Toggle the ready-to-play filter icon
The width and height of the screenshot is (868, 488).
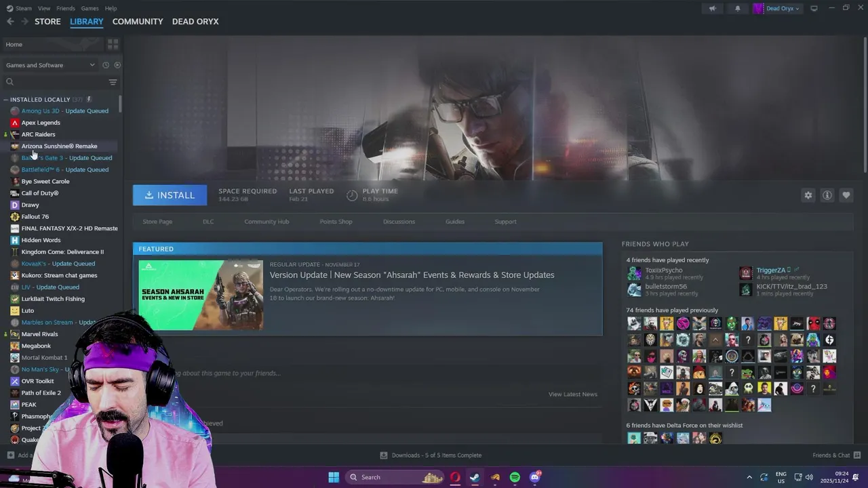tap(117, 65)
